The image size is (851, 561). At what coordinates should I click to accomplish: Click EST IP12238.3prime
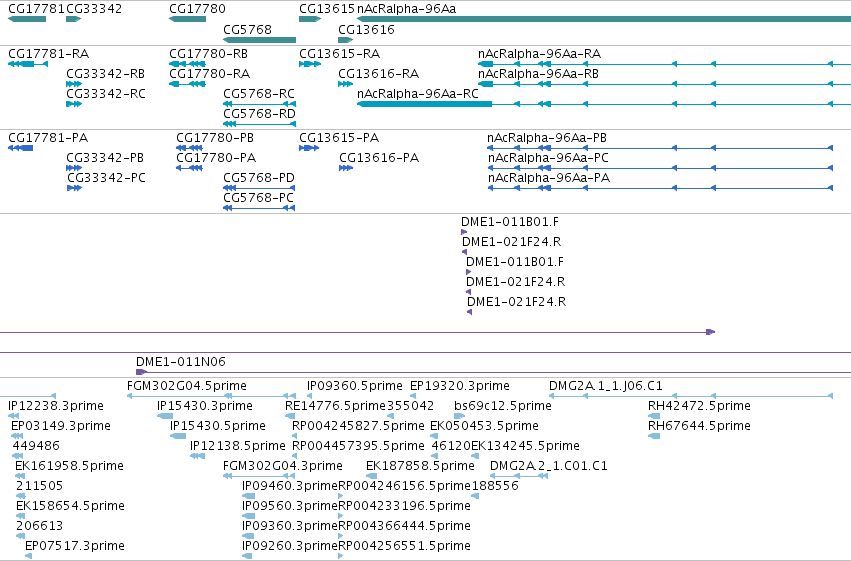click(56, 406)
